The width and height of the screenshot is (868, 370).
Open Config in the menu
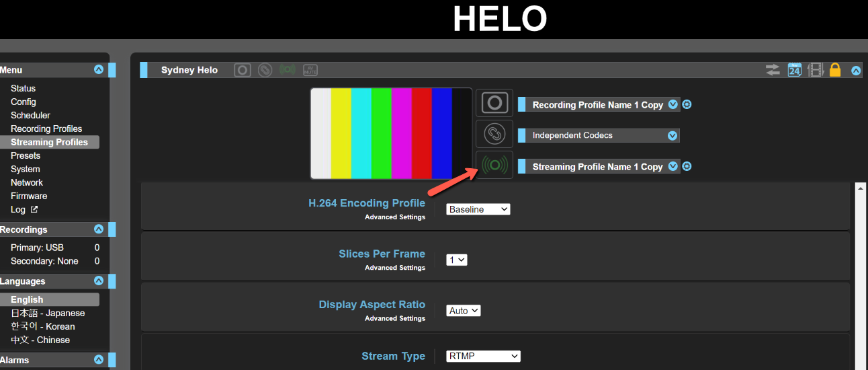23,102
